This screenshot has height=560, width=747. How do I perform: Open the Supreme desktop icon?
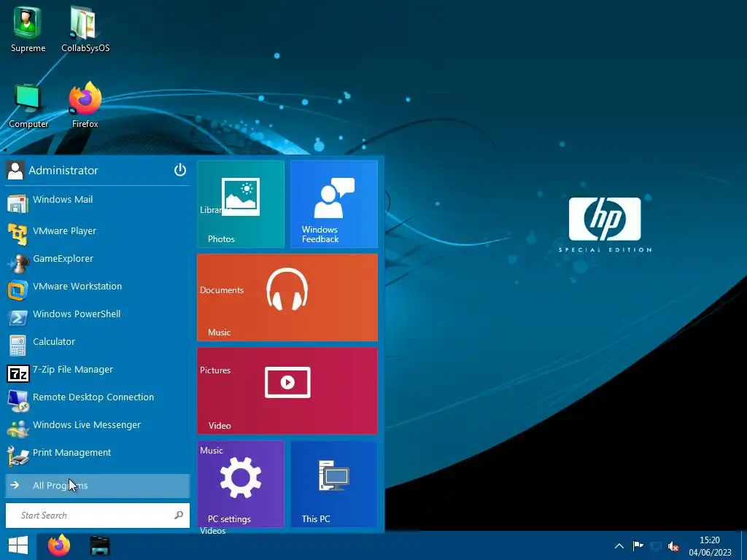pos(28,28)
